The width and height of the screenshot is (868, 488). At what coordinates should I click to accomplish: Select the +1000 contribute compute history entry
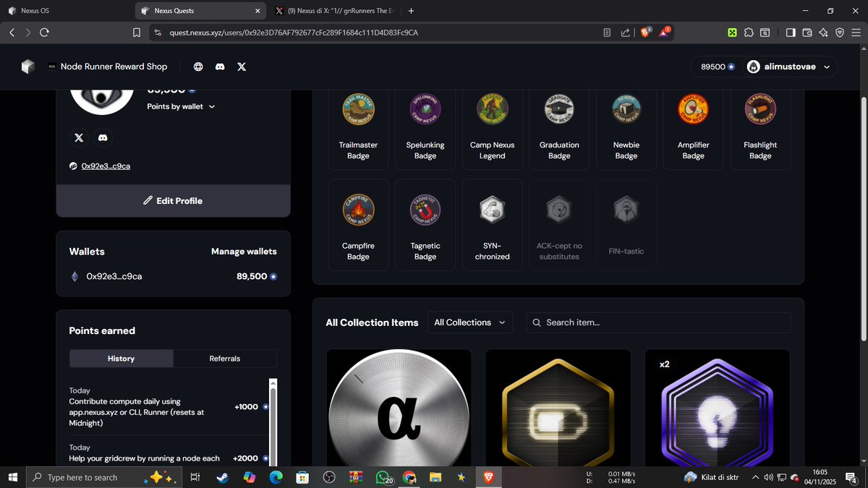click(169, 406)
